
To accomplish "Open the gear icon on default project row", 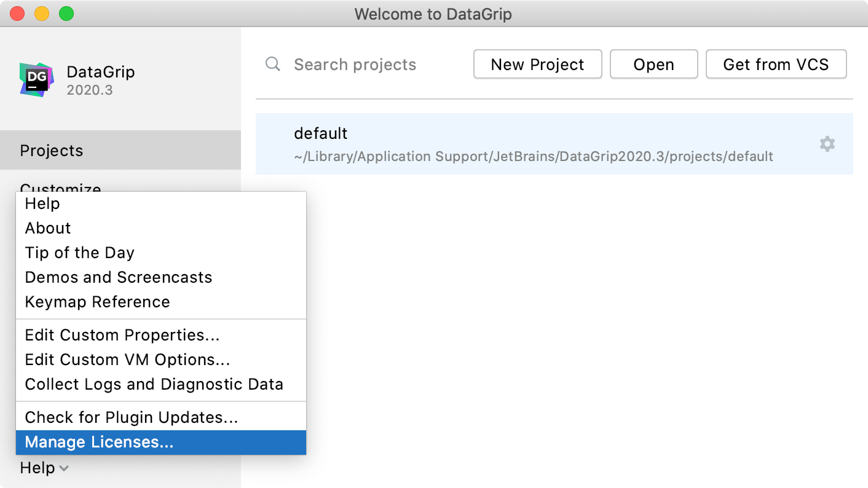I will click(827, 144).
